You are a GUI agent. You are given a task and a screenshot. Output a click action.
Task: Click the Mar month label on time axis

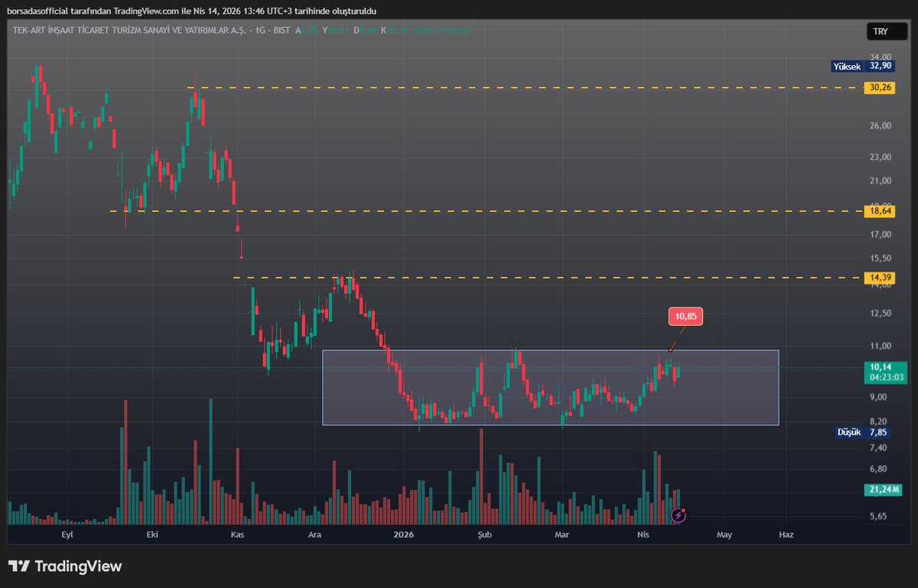pos(562,535)
